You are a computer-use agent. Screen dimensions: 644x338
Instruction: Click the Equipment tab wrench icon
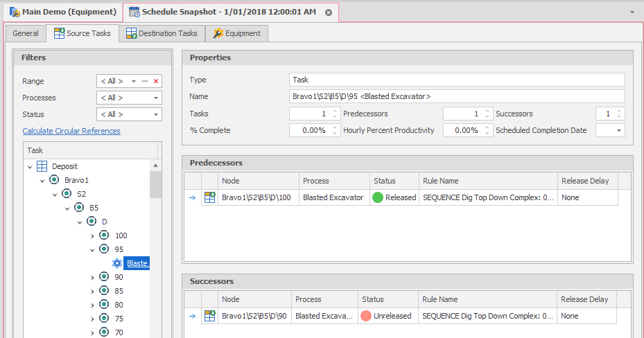pos(218,33)
